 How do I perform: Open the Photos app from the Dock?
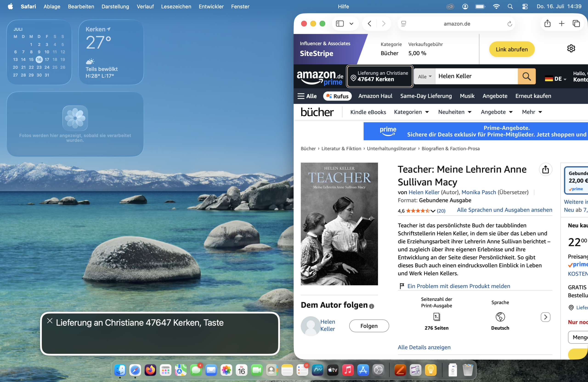pos(226,370)
